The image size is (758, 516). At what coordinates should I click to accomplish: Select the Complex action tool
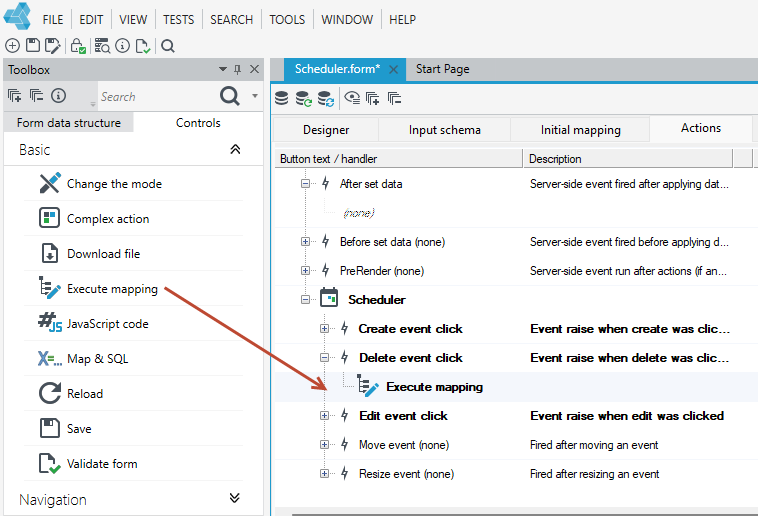click(x=133, y=219)
